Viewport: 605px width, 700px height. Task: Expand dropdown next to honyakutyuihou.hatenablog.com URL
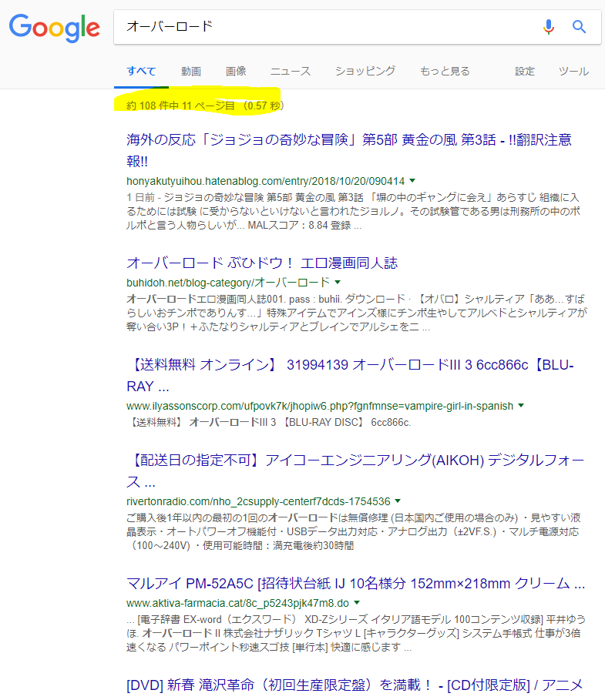412,181
